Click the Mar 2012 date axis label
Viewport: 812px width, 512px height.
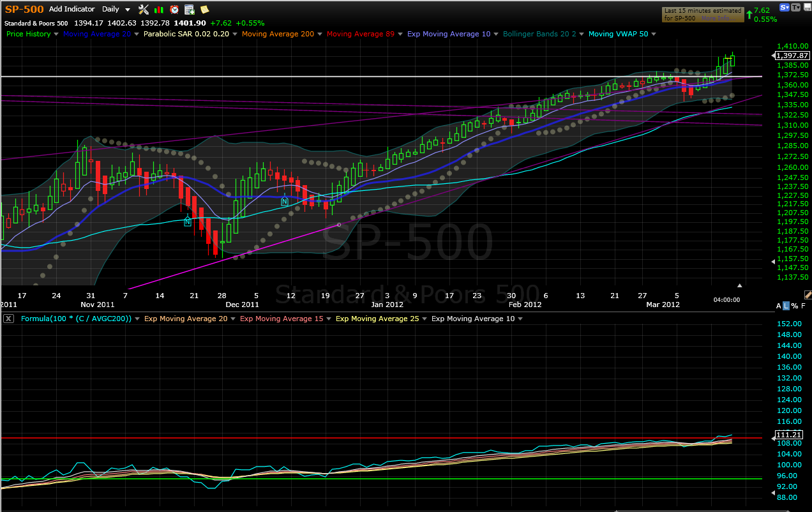663,305
